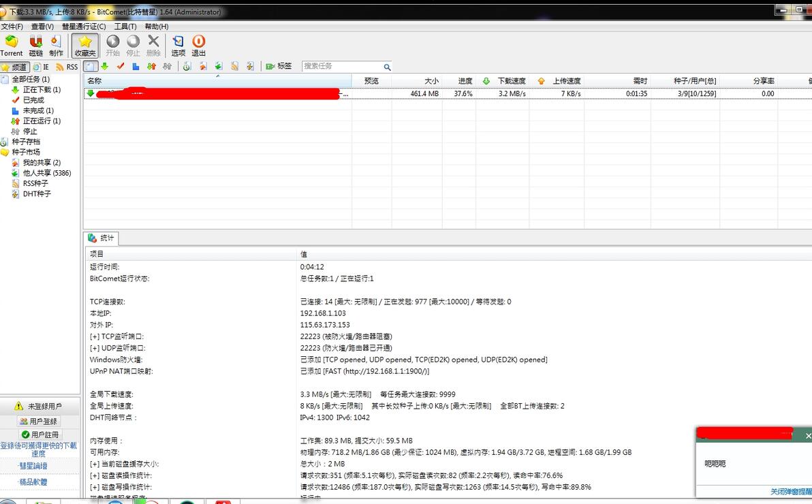The image size is (812, 504).
Task: Open the 彗星論壇 forum link
Action: click(33, 466)
